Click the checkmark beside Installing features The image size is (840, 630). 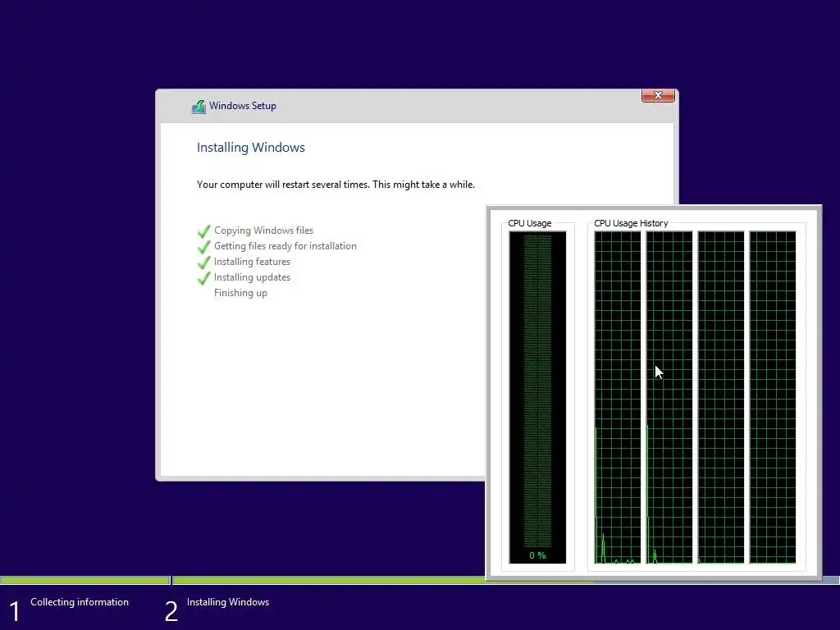pyautogui.click(x=203, y=262)
